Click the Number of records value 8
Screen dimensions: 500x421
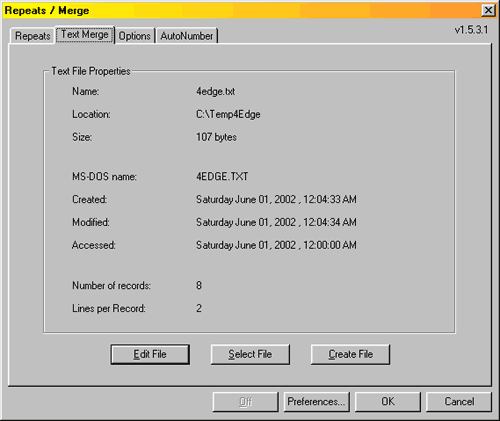[199, 285]
